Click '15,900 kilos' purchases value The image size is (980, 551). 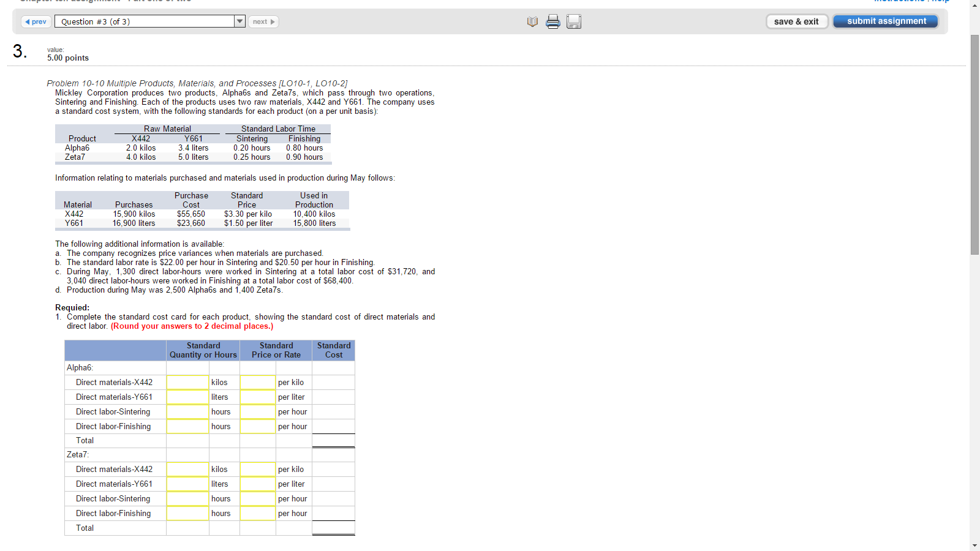click(x=134, y=214)
